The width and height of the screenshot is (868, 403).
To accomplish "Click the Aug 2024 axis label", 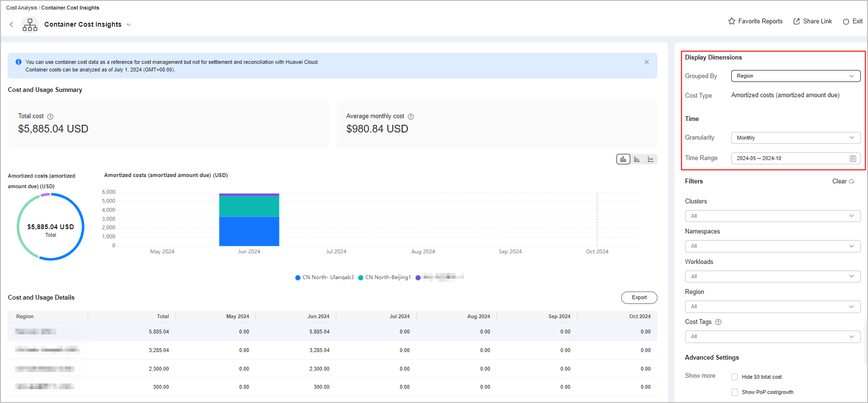I will pyautogui.click(x=423, y=252).
